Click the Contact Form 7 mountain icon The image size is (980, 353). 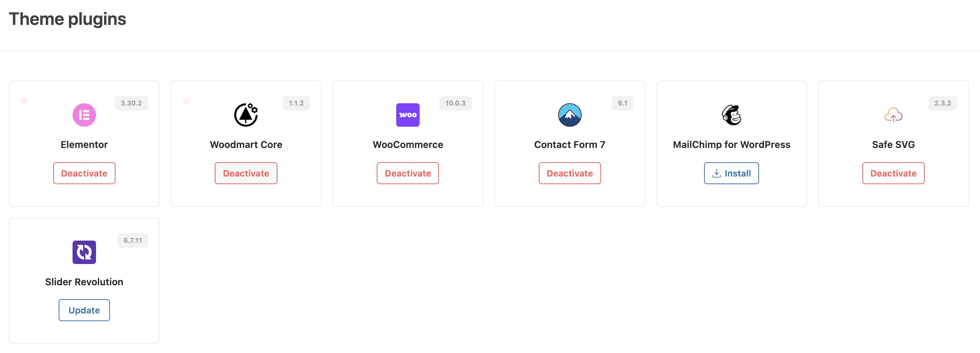(570, 115)
